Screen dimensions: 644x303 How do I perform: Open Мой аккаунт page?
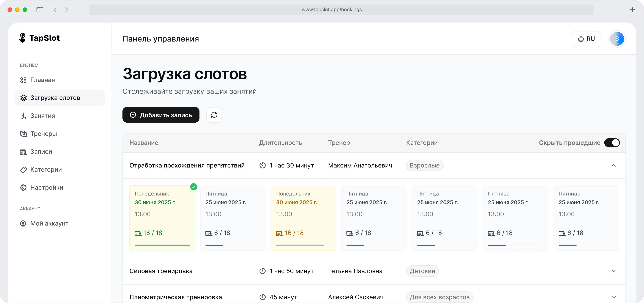point(60,224)
